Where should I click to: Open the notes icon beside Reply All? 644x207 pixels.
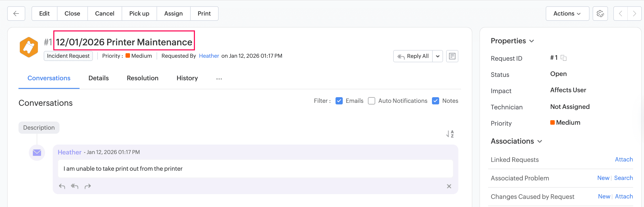452,56
